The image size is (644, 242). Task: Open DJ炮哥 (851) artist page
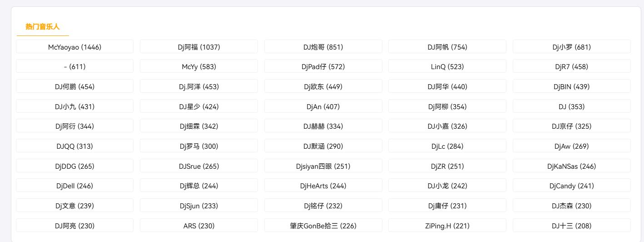[323, 47]
